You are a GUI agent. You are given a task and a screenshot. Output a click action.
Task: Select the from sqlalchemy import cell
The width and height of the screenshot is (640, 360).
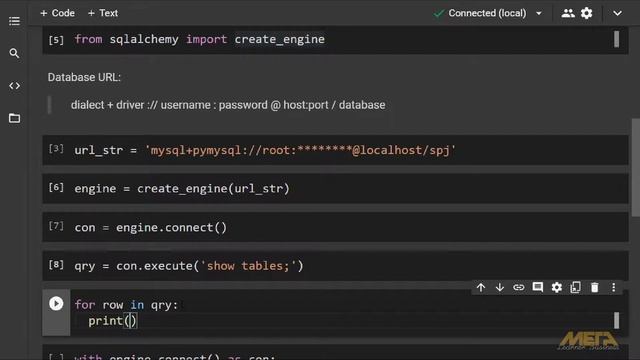click(335, 40)
